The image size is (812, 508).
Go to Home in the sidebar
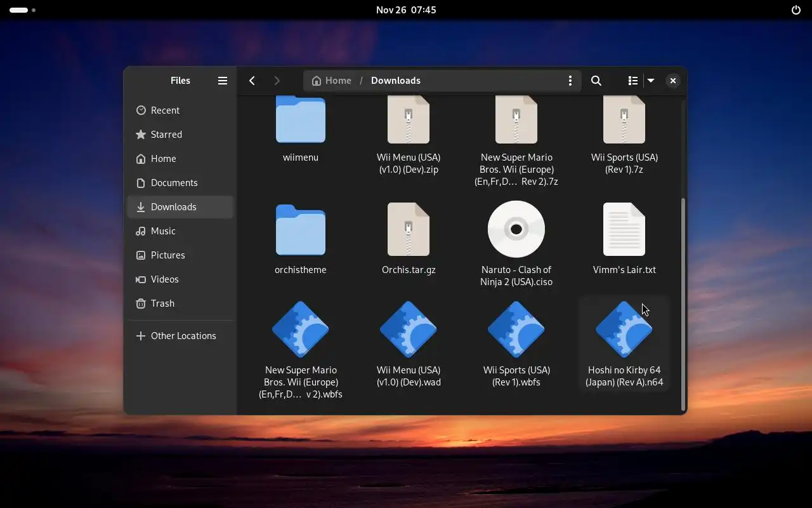(181, 159)
